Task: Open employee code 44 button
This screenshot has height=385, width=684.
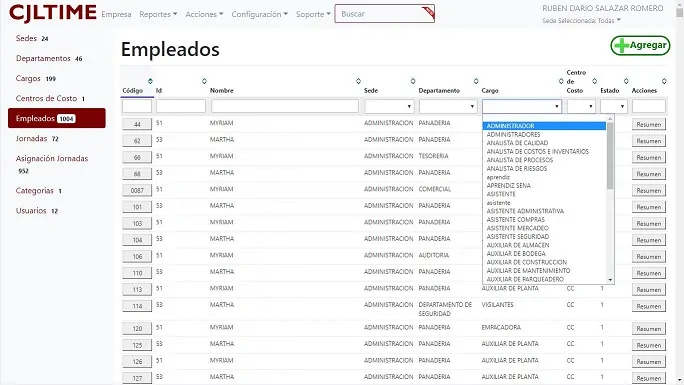Action: coord(137,124)
